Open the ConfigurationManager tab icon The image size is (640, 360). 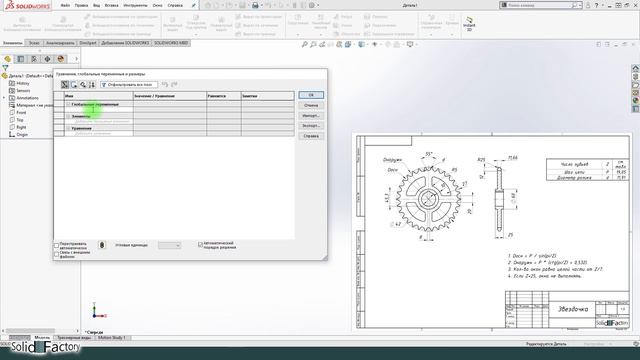[x=34, y=59]
